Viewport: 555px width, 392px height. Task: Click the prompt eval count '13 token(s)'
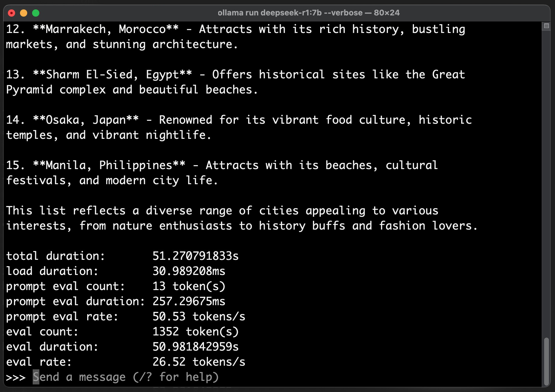189,286
